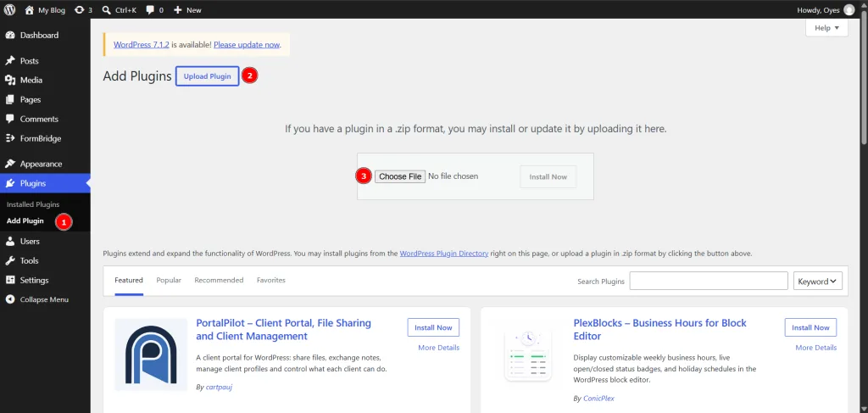Click the Appearance brush icon

click(10, 164)
